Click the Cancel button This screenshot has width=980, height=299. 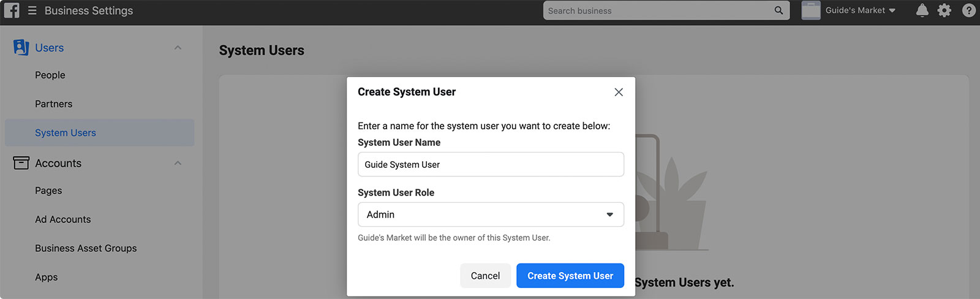pos(485,276)
